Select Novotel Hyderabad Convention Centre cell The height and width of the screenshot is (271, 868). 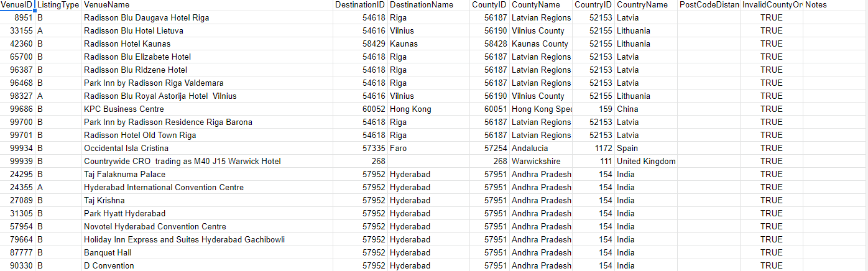pos(208,226)
